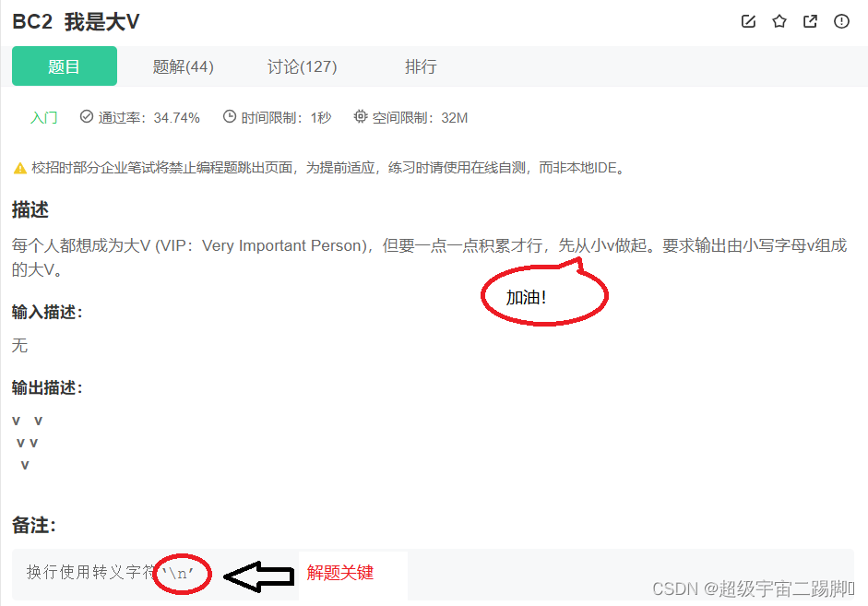
Task: Open the share/external link icon
Action: pos(810,21)
